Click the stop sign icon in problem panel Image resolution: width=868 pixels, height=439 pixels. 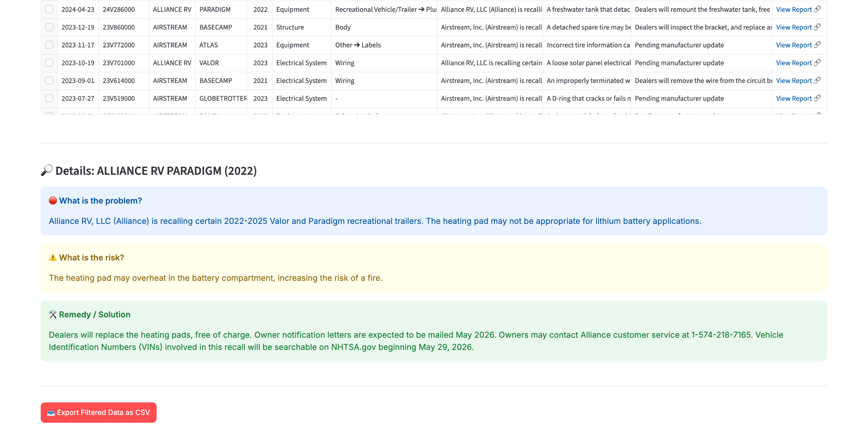coord(53,201)
